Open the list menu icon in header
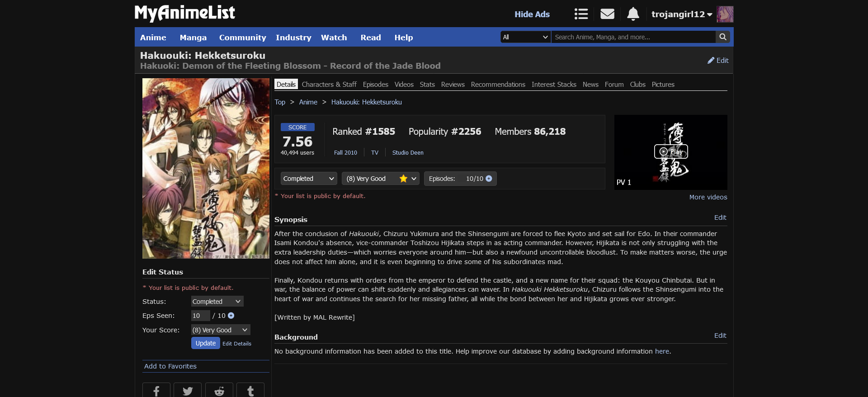The height and width of the screenshot is (397, 868). click(x=581, y=14)
